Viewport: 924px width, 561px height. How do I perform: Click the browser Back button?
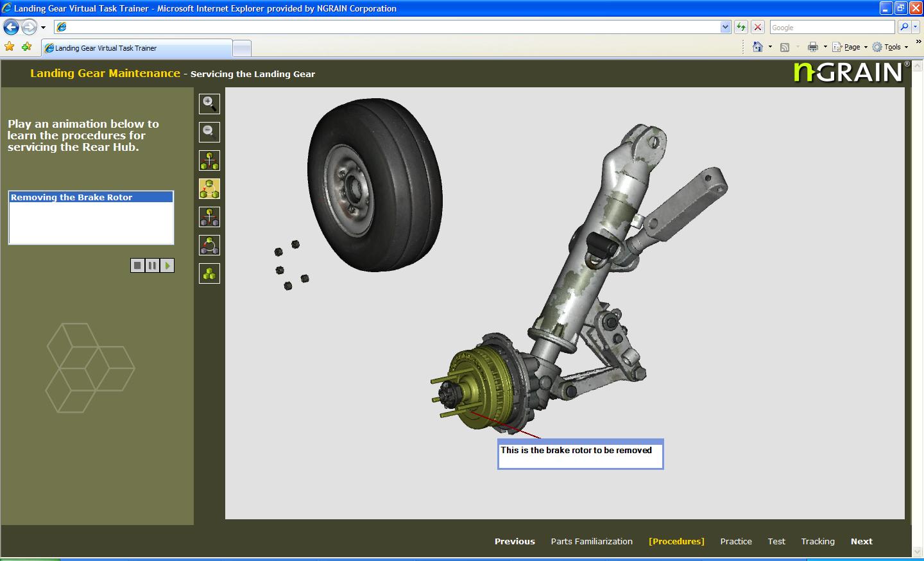pyautogui.click(x=11, y=27)
